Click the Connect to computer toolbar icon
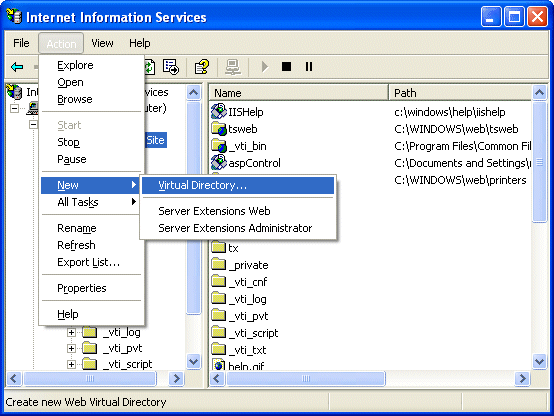 (x=233, y=66)
